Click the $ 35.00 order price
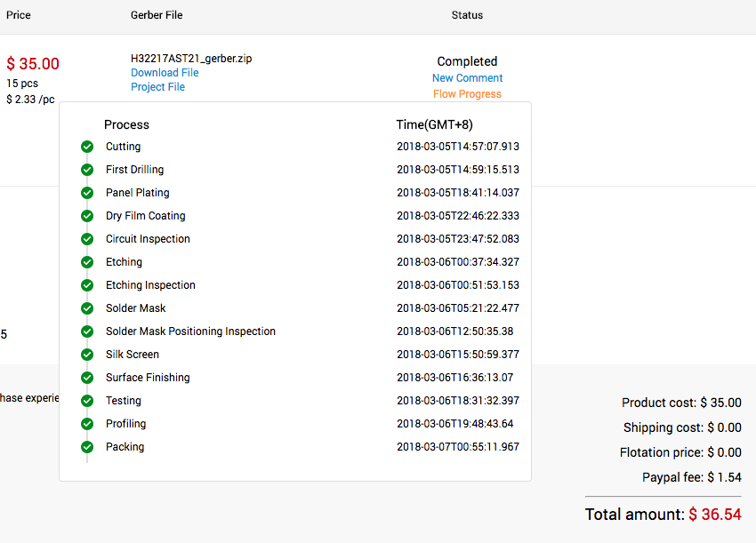Viewport: 756px width, 543px height. coord(33,64)
